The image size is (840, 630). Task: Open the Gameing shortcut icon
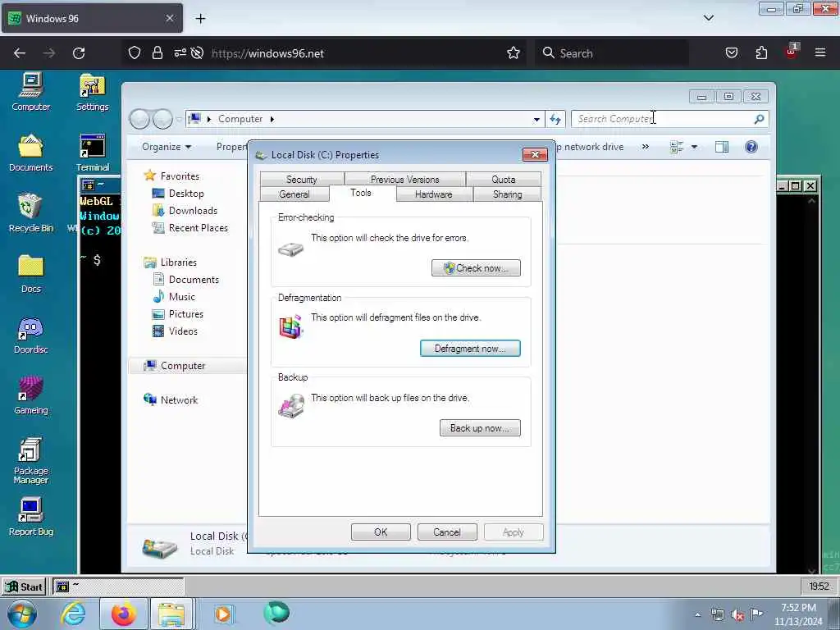pos(31,395)
